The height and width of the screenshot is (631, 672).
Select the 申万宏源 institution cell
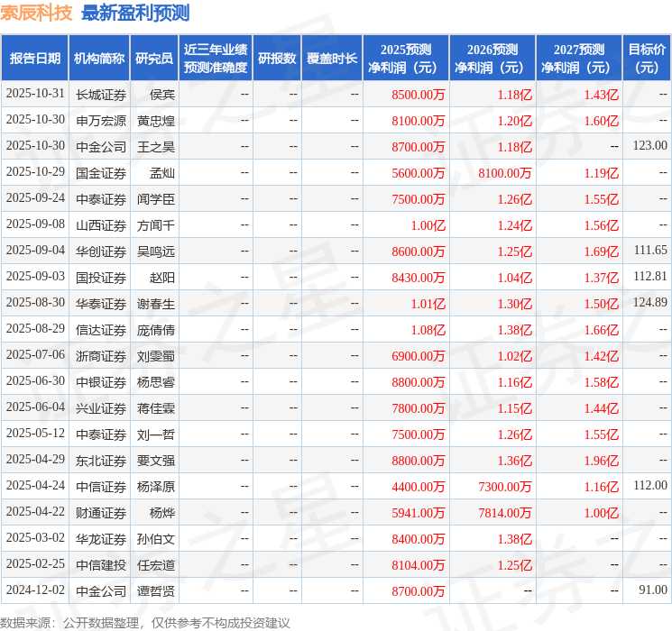100,120
